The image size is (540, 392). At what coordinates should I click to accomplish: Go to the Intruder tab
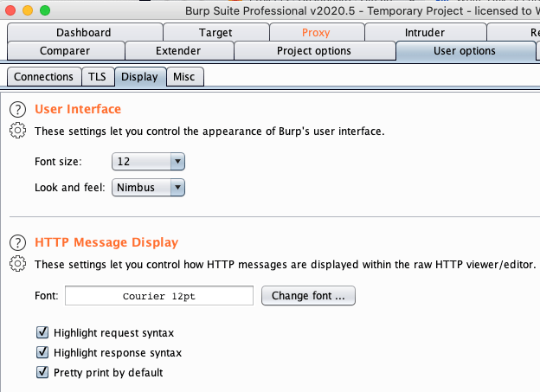coord(424,33)
